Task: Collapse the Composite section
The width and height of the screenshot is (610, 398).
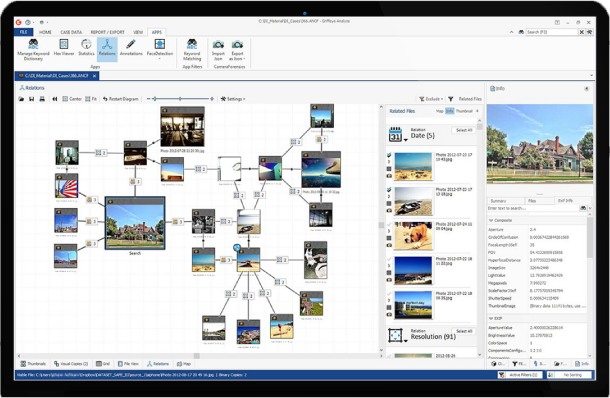Action: point(491,220)
